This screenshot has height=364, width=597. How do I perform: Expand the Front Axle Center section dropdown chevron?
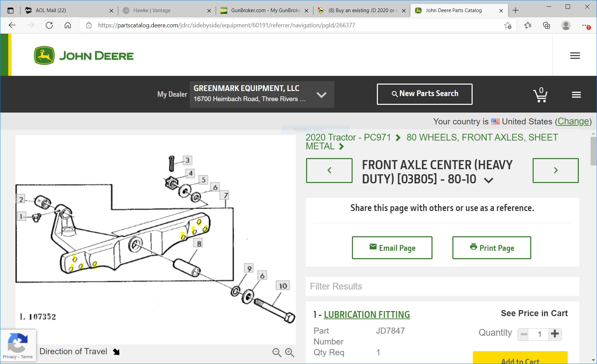(488, 180)
